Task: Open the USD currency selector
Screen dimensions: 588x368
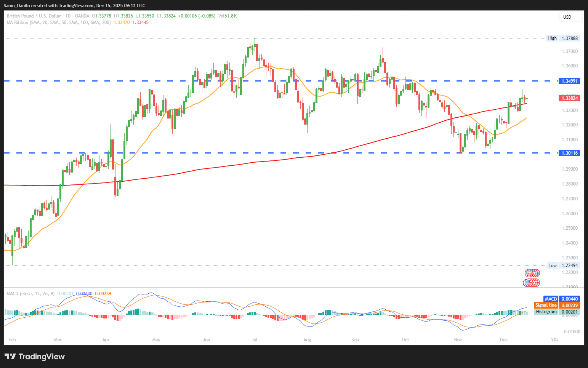Action: [x=570, y=17]
